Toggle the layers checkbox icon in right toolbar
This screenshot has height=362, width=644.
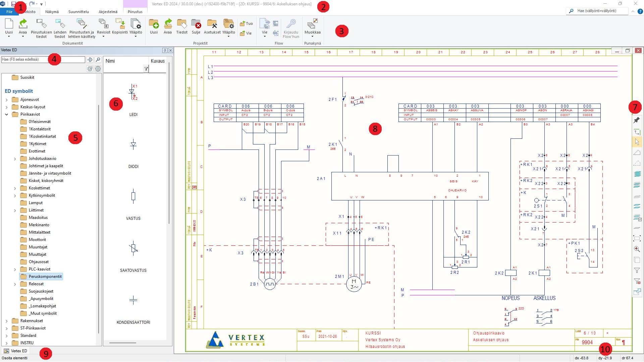pos(637,218)
